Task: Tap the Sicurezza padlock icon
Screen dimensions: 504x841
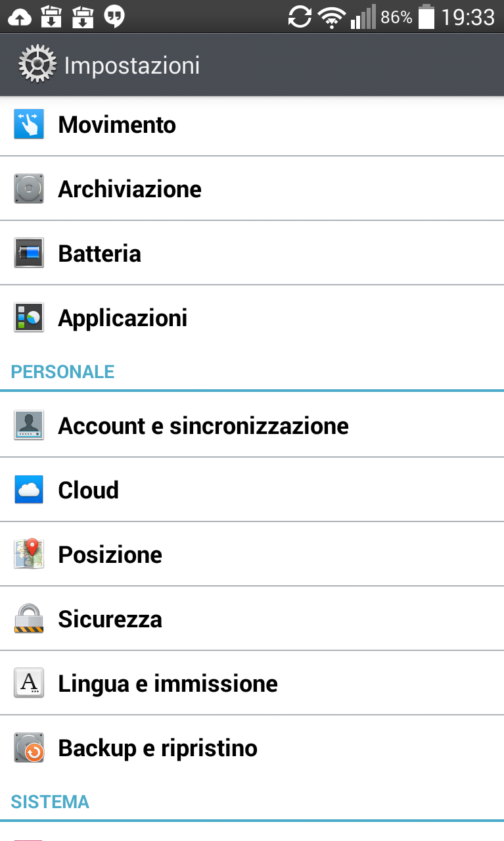Action: (x=29, y=619)
